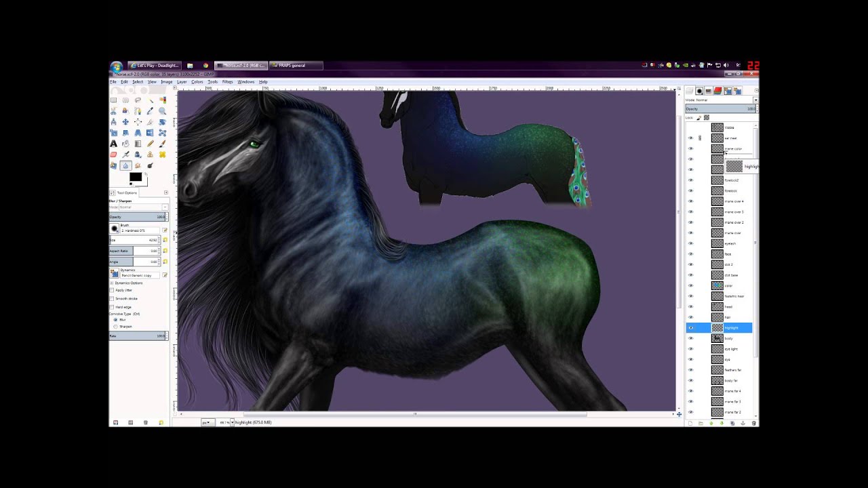Open the Tool Options panel menu button
Image resolution: width=868 pixels, height=488 pixels.
click(x=166, y=192)
